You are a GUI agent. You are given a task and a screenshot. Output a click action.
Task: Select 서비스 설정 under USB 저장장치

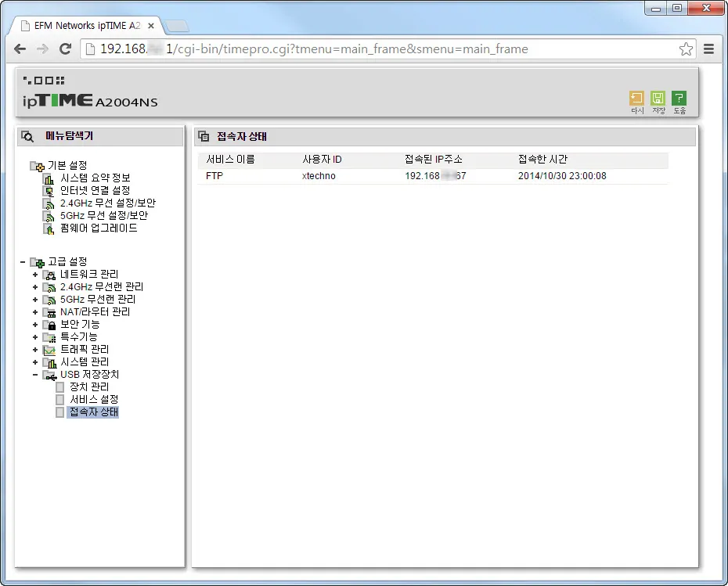(x=94, y=400)
